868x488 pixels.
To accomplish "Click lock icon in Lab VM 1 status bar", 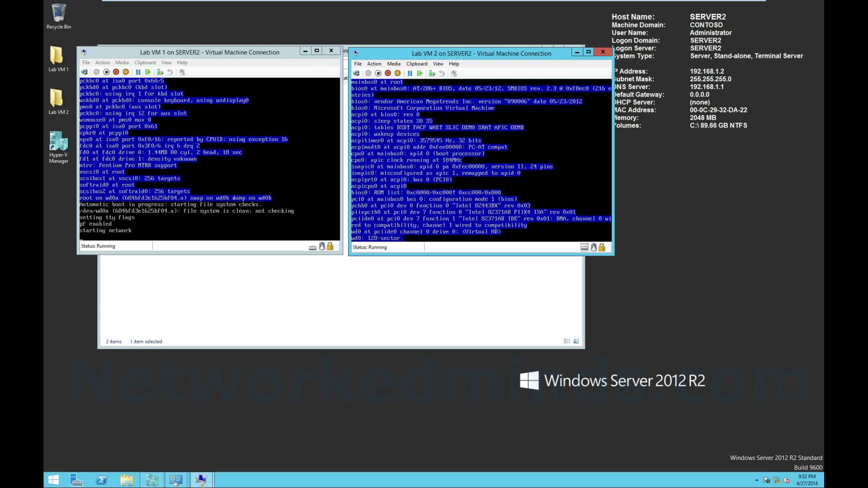I will click(330, 246).
